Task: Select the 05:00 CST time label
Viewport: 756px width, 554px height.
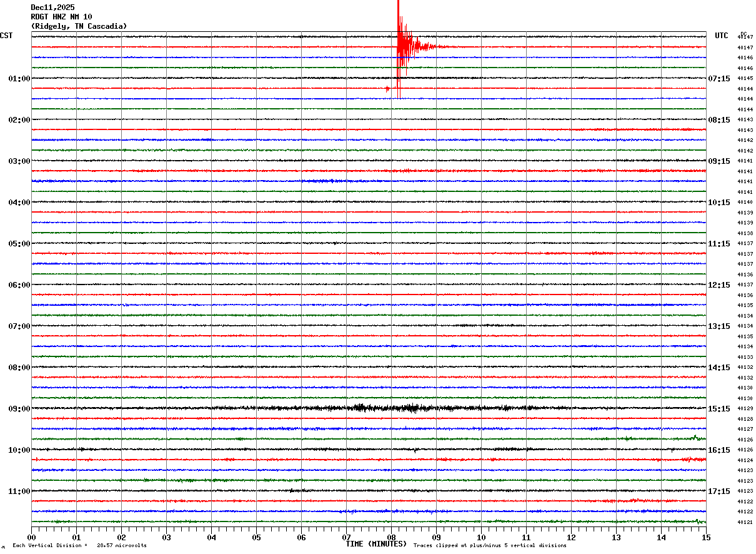Action: (x=19, y=244)
